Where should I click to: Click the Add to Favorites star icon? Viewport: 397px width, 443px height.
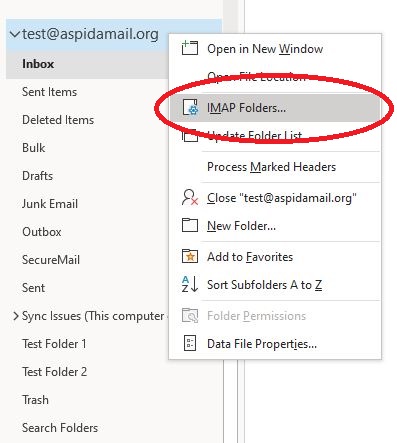[x=190, y=256]
